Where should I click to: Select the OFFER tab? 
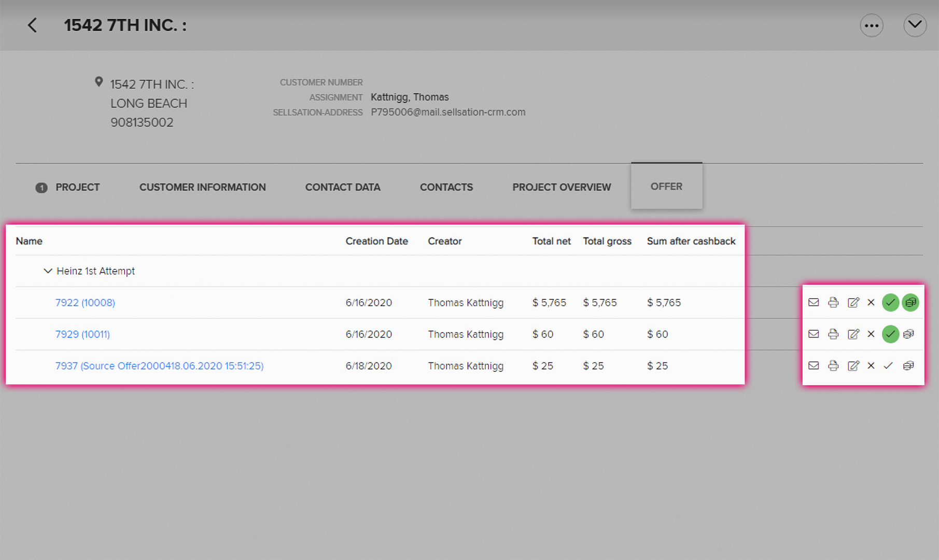(x=666, y=186)
